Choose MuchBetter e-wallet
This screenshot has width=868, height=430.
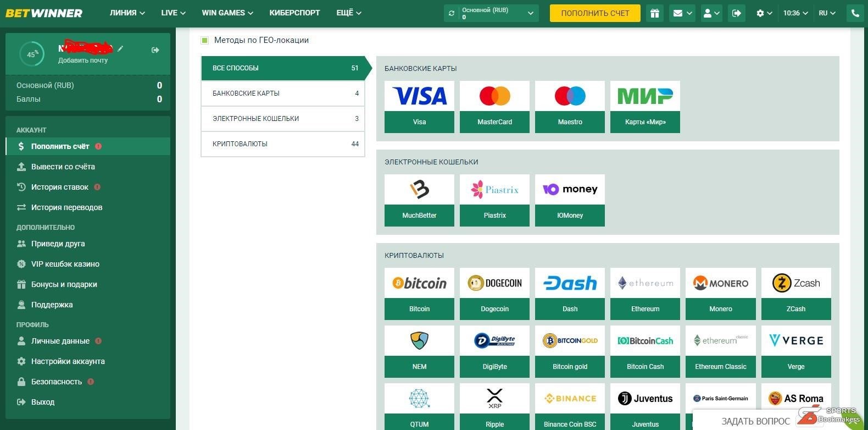419,200
